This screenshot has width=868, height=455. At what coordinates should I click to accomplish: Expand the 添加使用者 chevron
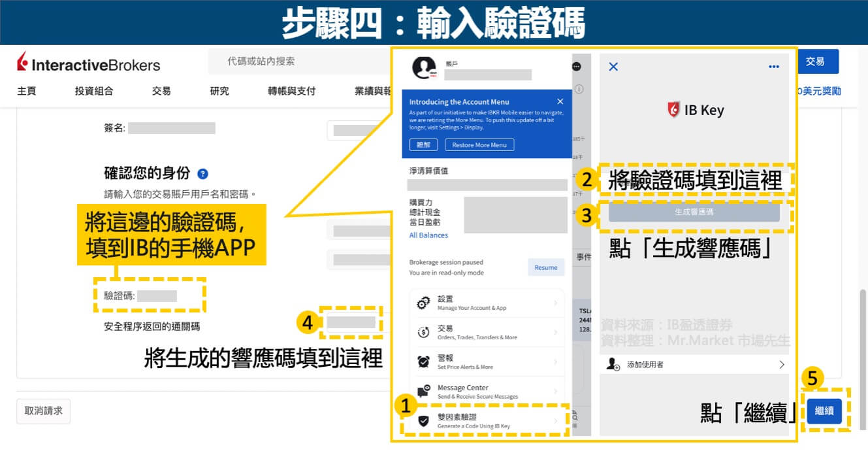(782, 364)
